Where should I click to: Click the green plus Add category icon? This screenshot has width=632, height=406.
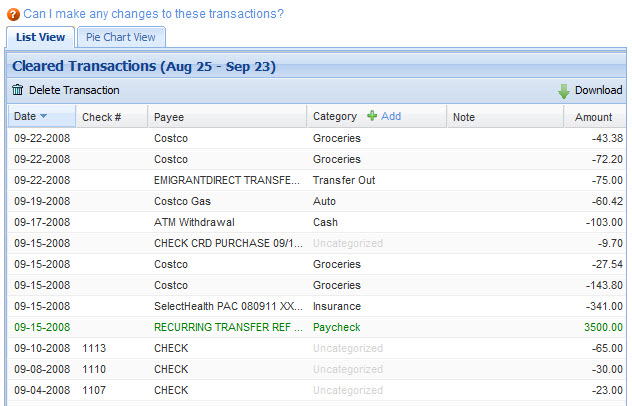[372, 116]
